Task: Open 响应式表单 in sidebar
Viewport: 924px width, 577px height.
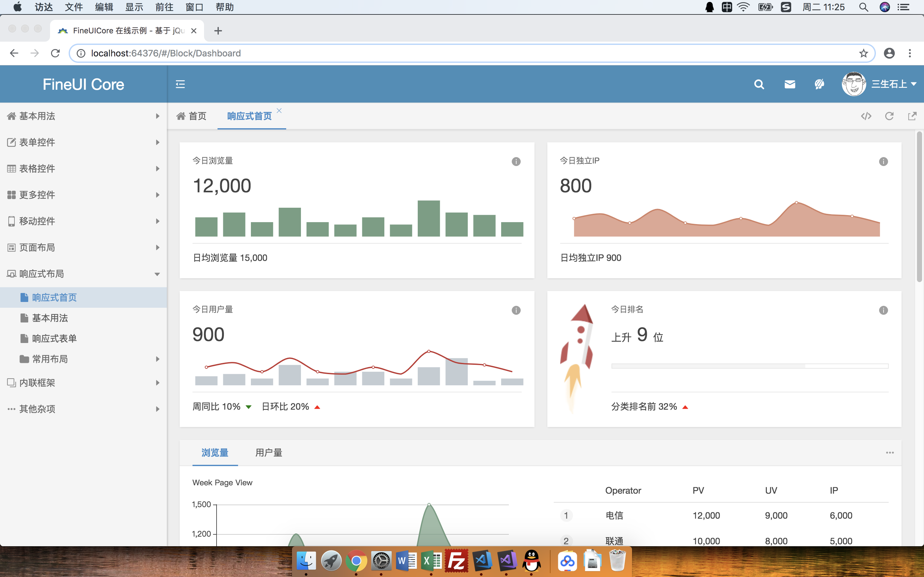Action: tap(54, 339)
